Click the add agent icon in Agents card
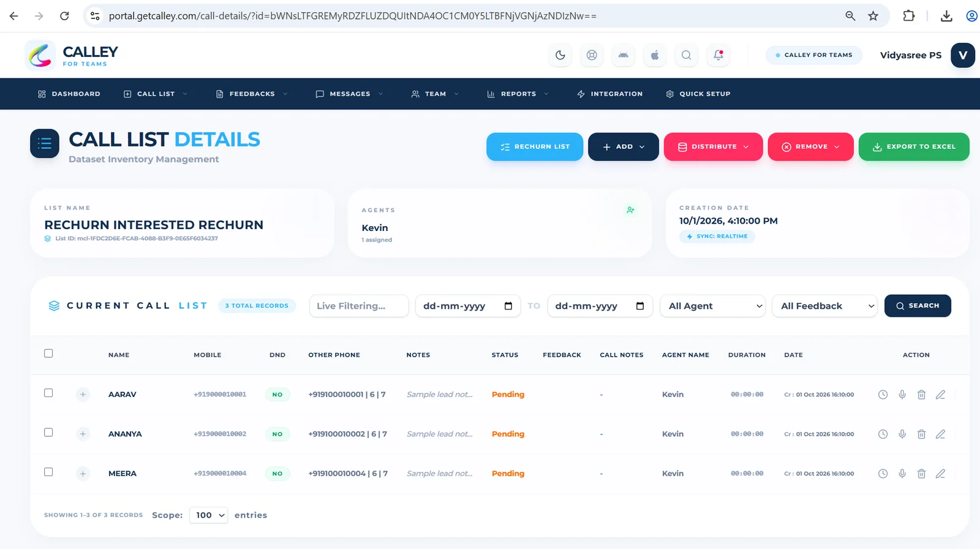Image resolution: width=980 pixels, height=549 pixels. pyautogui.click(x=630, y=210)
